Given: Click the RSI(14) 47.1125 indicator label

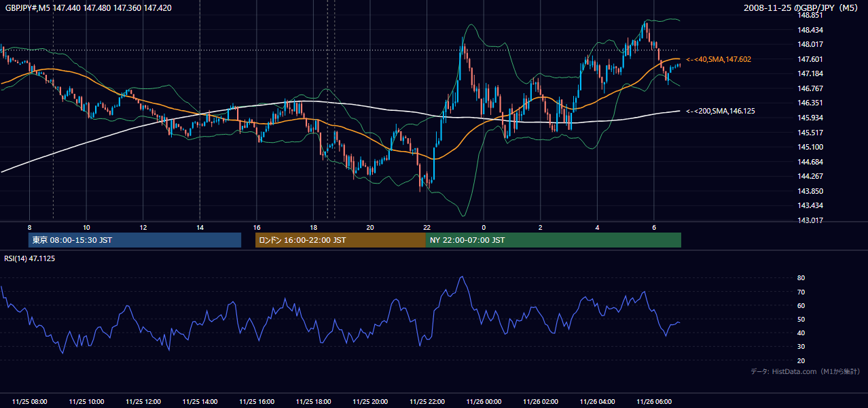Looking at the screenshot, I should (x=30, y=258).
